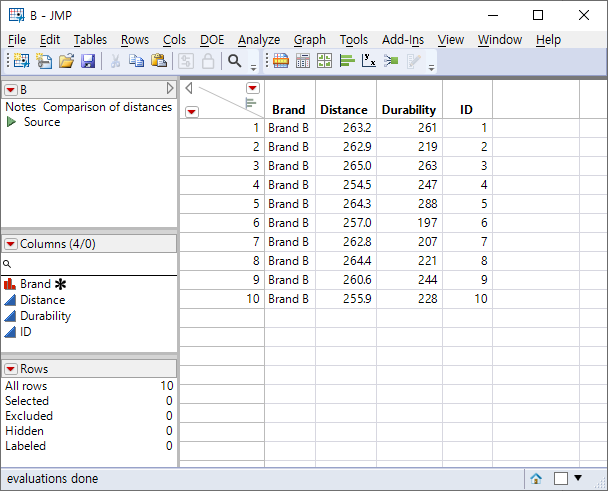Viewport: 608px width, 491px height.
Task: Click the New Data Table toolbar icon
Action: coord(21,61)
